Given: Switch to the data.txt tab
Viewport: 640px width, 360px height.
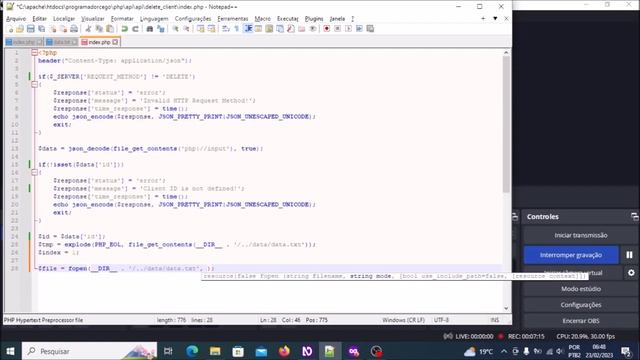Looking at the screenshot, I should tap(62, 42).
